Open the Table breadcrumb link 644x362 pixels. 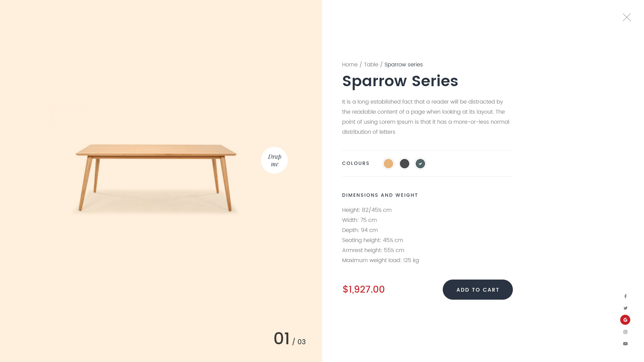(x=371, y=65)
